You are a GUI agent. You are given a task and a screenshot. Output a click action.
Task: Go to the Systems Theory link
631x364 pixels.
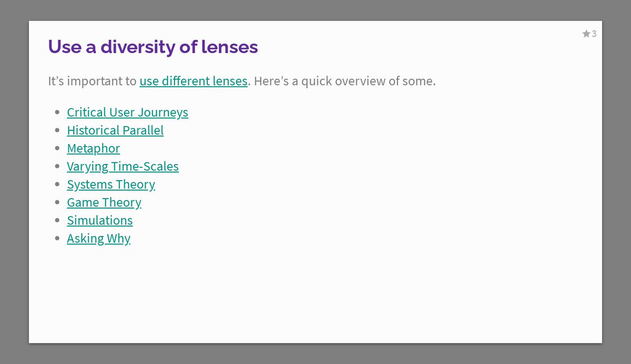pos(111,184)
